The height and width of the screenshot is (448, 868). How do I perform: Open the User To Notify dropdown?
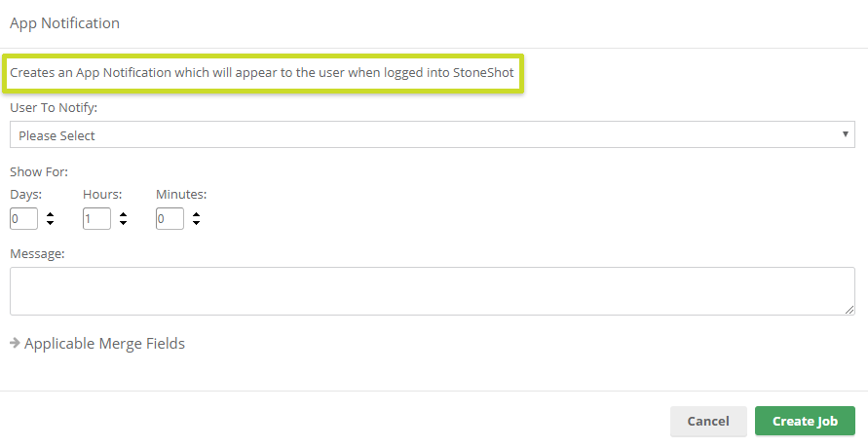tap(432, 135)
